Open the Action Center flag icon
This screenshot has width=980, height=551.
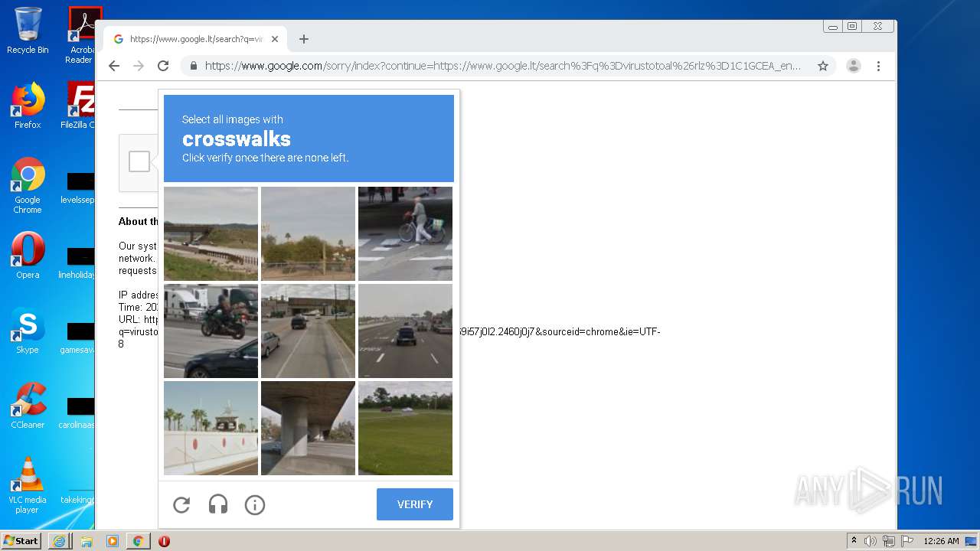(907, 541)
